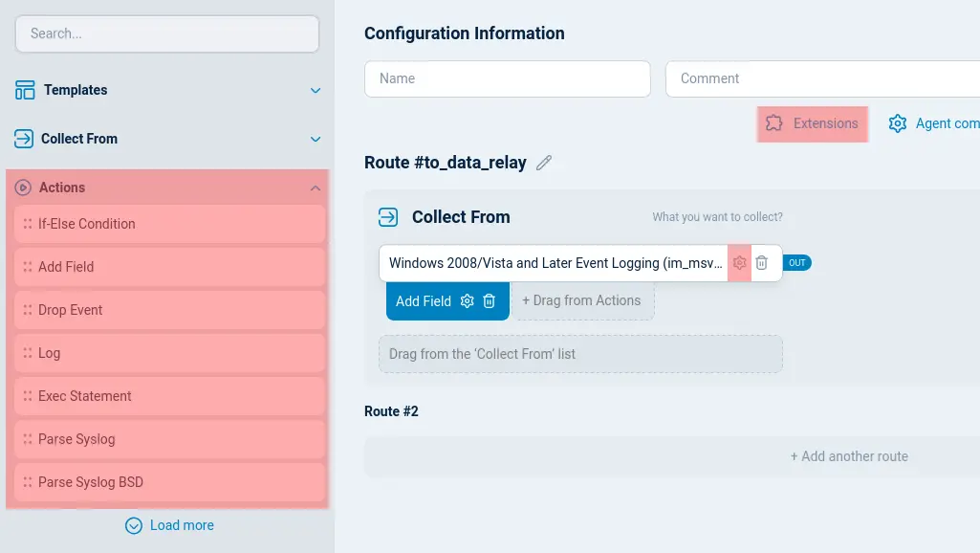Click trash icon on Add Field action chip

(490, 300)
